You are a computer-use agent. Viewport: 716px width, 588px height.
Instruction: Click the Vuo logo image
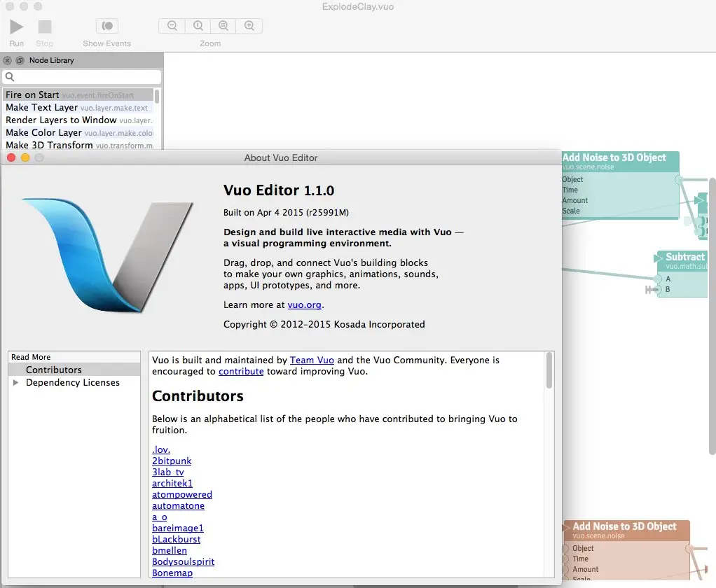[x=108, y=255]
